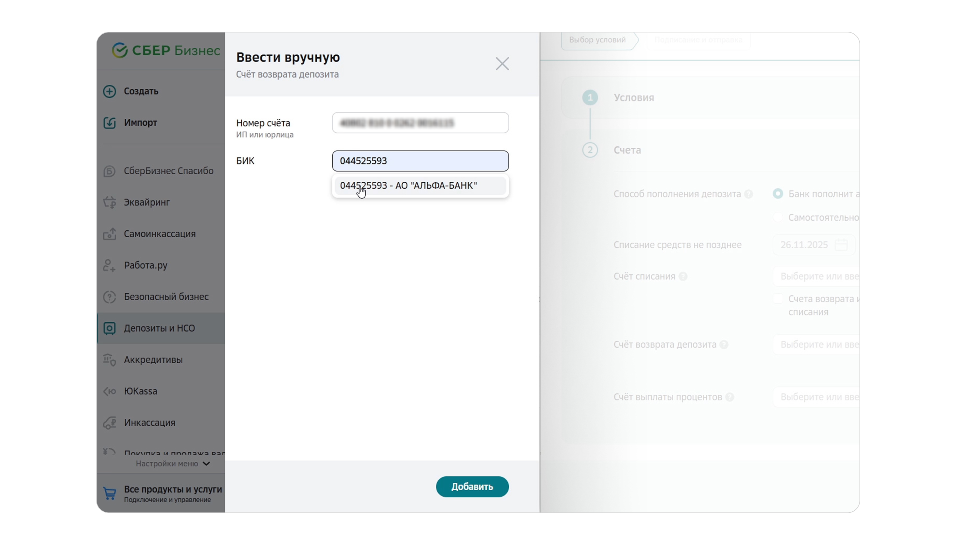The width and height of the screenshot is (955, 560).
Task: Open Самоинкассация sidebar icon
Action: tap(110, 234)
